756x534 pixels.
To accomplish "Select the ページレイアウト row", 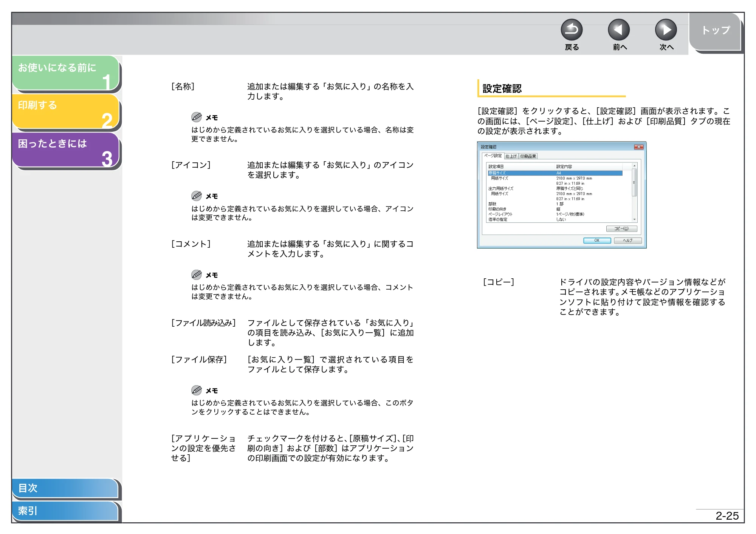I will [555, 214].
